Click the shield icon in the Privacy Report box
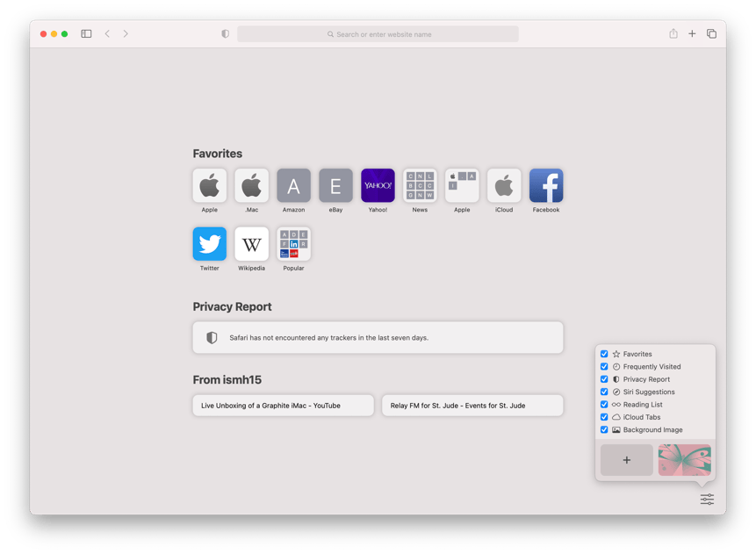This screenshot has height=554, width=756. pos(212,337)
